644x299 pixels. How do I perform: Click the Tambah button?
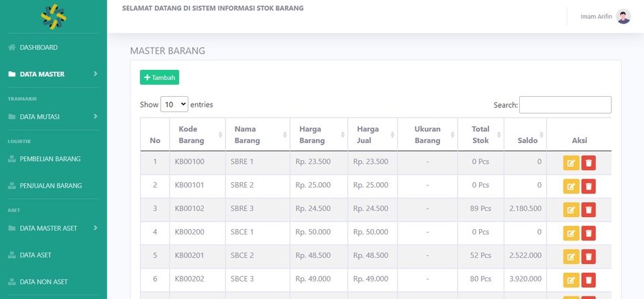[160, 78]
